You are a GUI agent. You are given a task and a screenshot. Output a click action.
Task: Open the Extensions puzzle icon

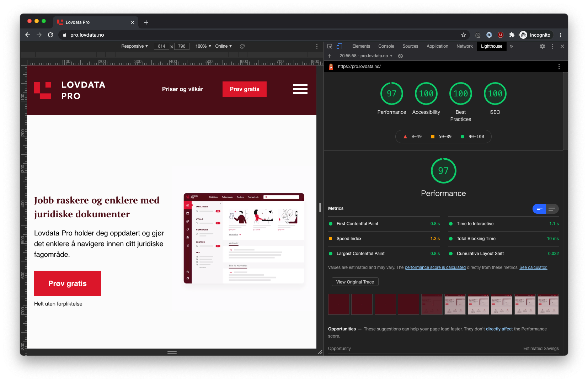(x=512, y=35)
